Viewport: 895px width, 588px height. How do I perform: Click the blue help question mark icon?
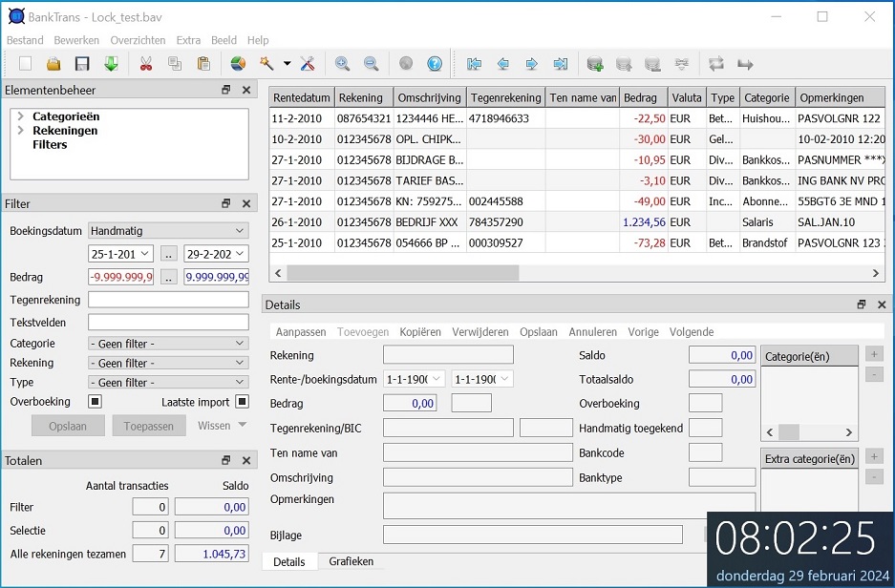click(x=435, y=64)
